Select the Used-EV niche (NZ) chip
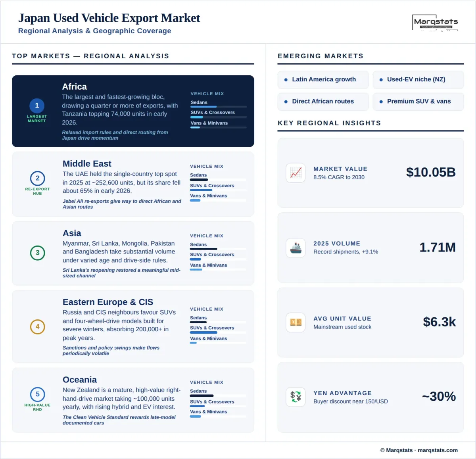476x459 pixels. click(418, 79)
